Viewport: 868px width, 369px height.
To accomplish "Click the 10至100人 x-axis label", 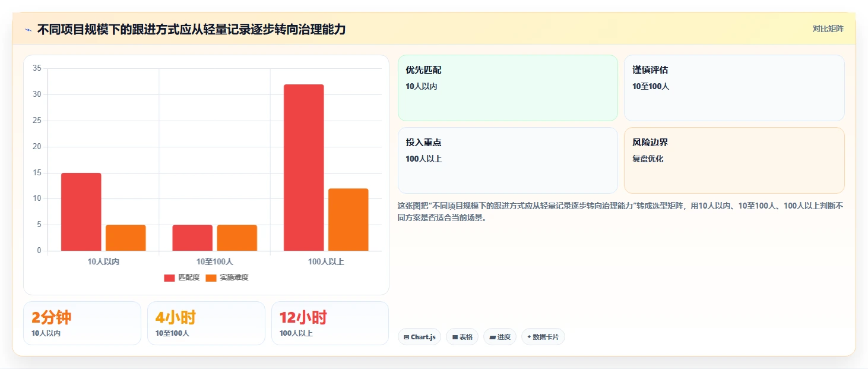I will coord(215,261).
